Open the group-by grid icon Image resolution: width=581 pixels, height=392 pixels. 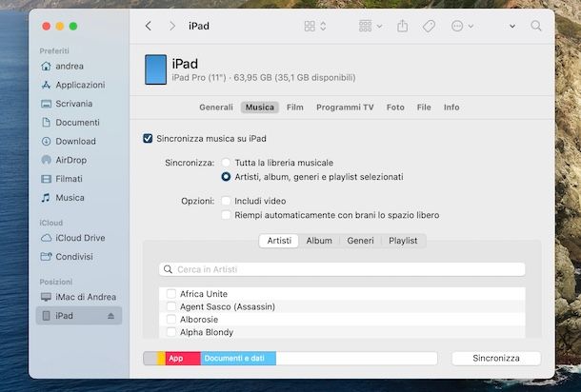365,26
